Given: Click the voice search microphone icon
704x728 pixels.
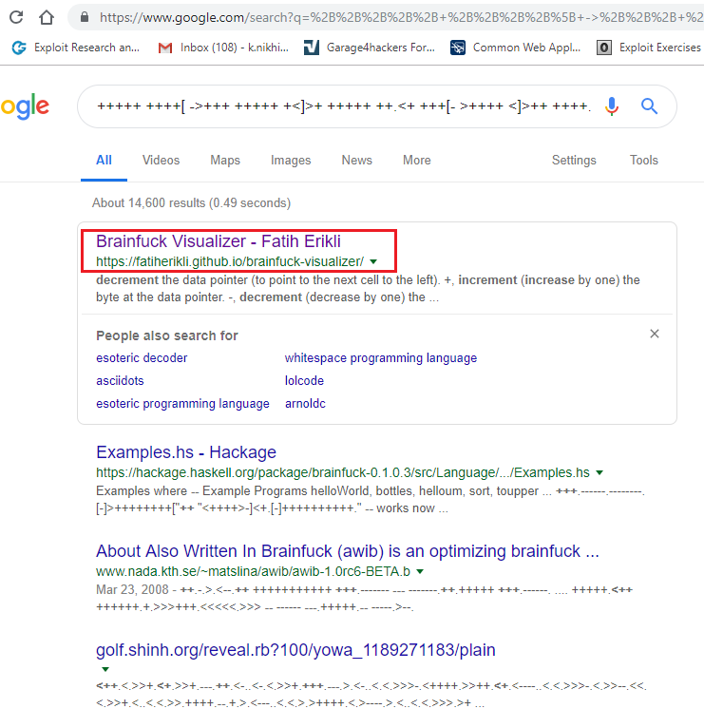Looking at the screenshot, I should coord(611,106).
